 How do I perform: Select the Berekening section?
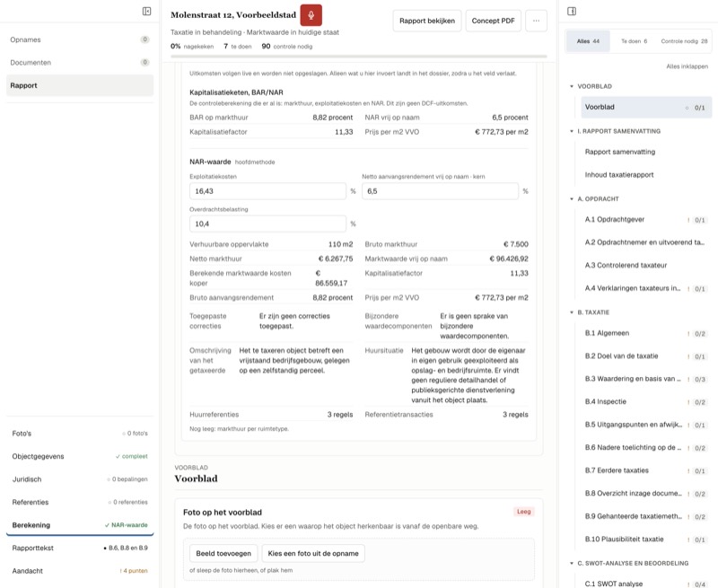[80, 525]
